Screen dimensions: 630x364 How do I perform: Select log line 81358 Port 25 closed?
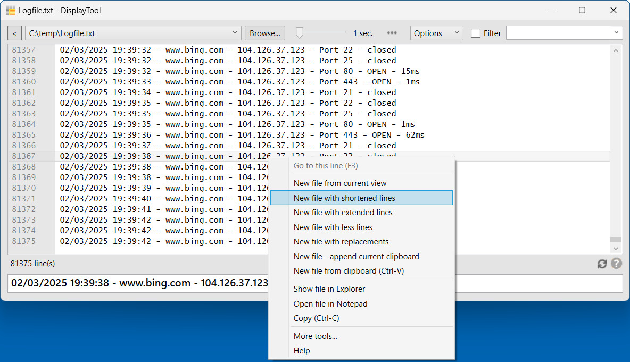pos(228,61)
